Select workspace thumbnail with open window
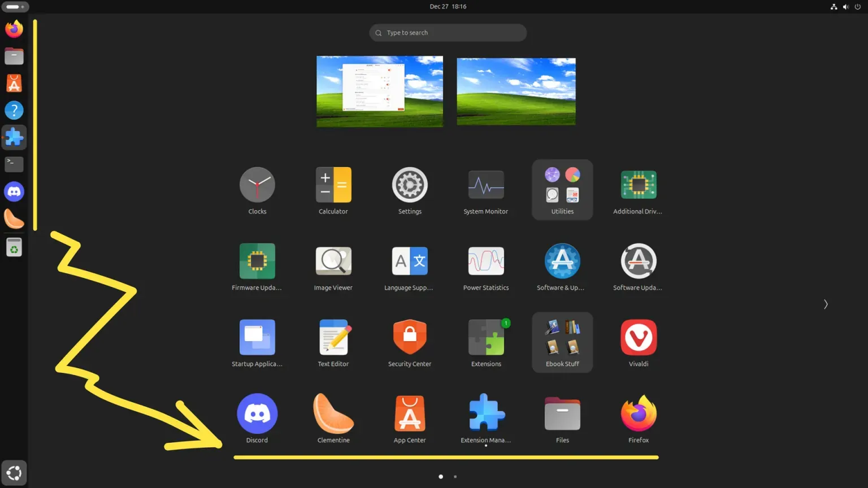Image resolution: width=868 pixels, height=488 pixels. (x=380, y=91)
